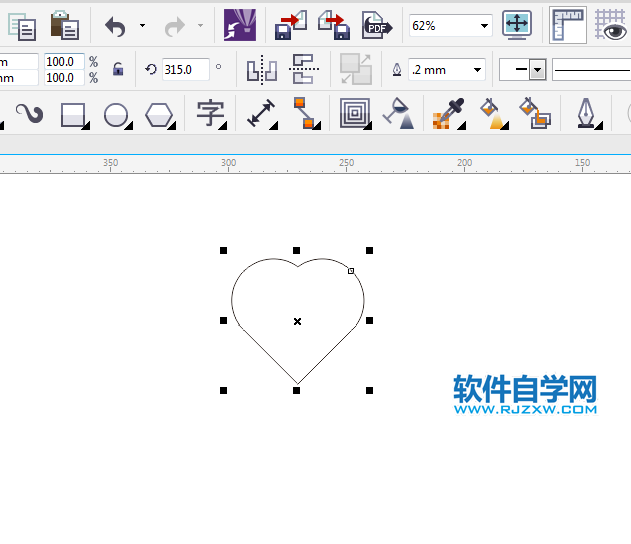This screenshot has width=631, height=544.
Task: Mirror the object horizontally
Action: coord(262,70)
